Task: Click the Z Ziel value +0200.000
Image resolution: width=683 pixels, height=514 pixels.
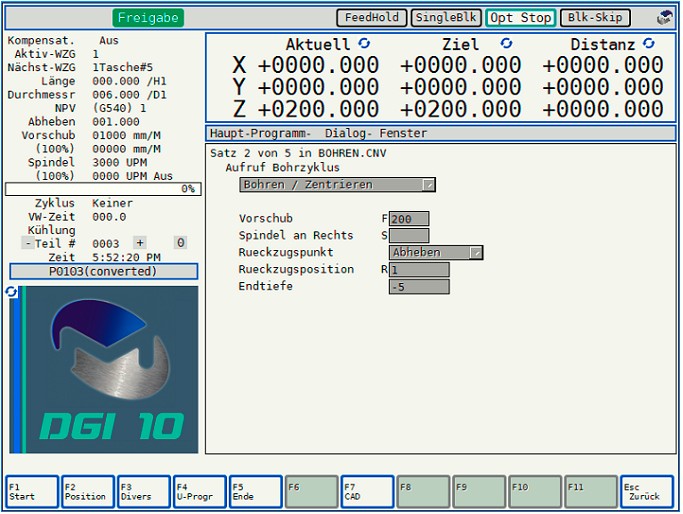Action: click(x=460, y=109)
